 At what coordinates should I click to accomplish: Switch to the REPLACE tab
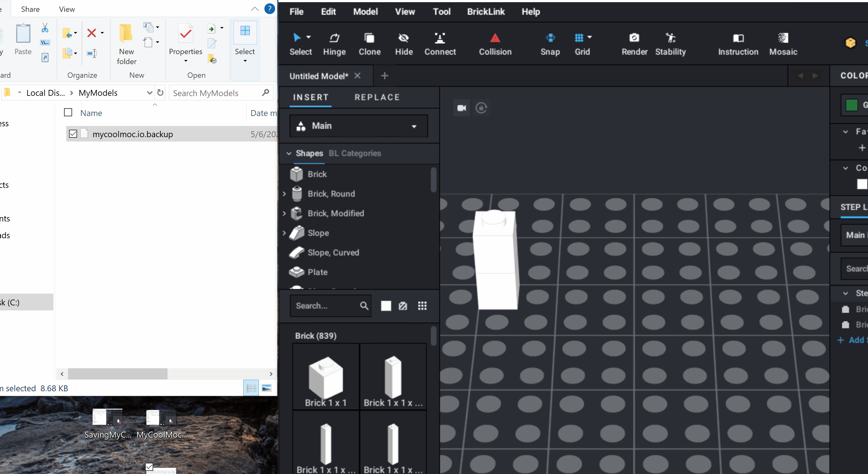point(377,97)
